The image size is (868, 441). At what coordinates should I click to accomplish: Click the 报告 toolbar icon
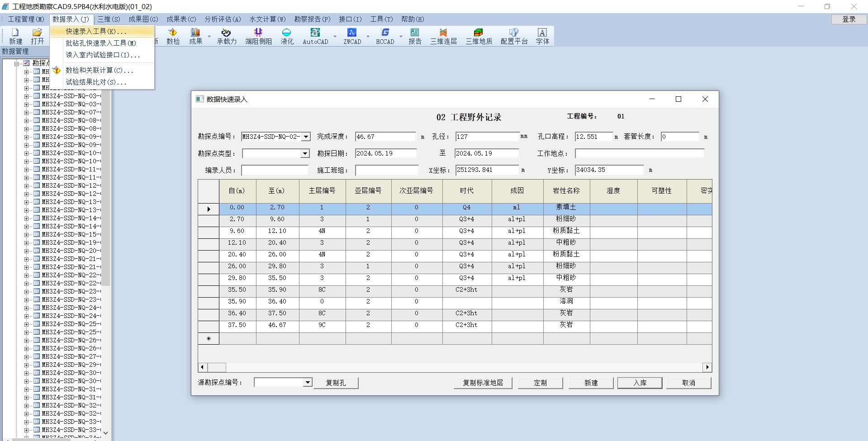point(415,36)
